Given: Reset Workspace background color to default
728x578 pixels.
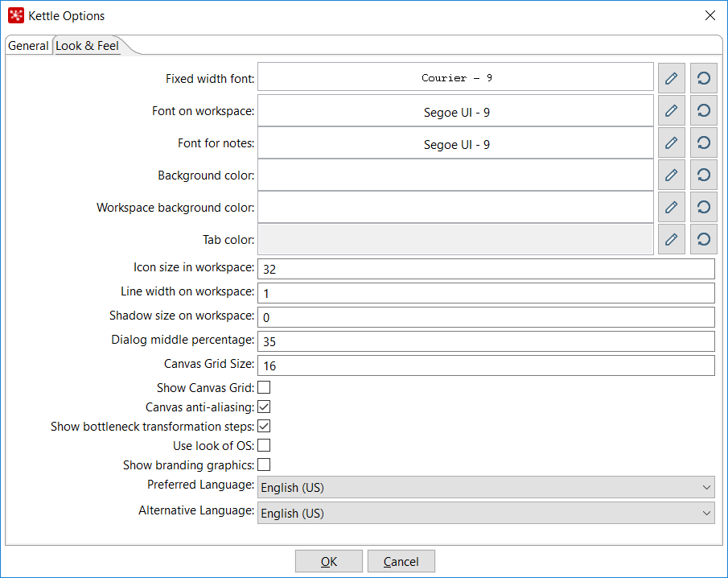Looking at the screenshot, I should tap(703, 207).
